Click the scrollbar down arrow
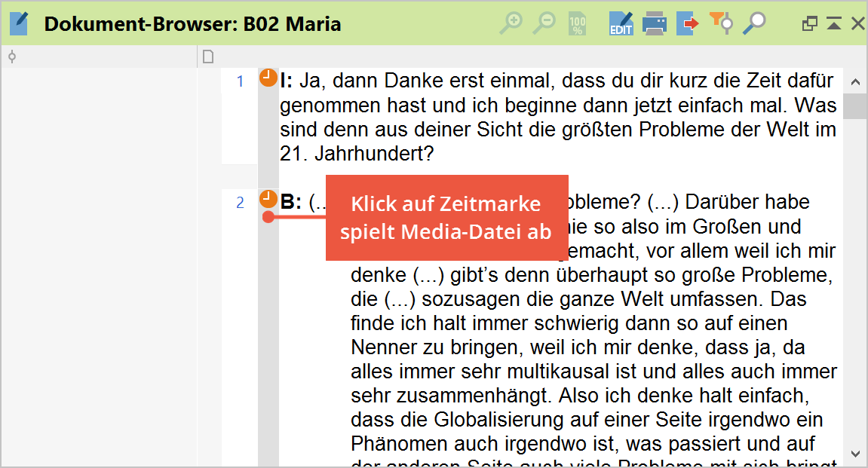The height and width of the screenshot is (468, 868). click(x=855, y=454)
